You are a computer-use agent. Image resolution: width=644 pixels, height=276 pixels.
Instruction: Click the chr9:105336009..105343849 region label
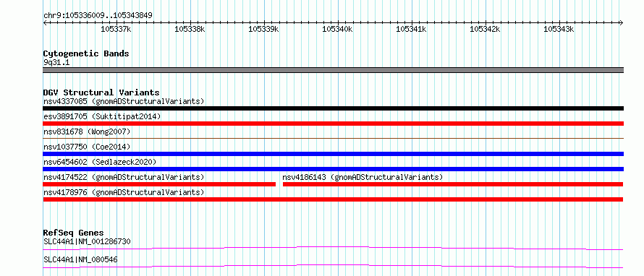(x=98, y=16)
